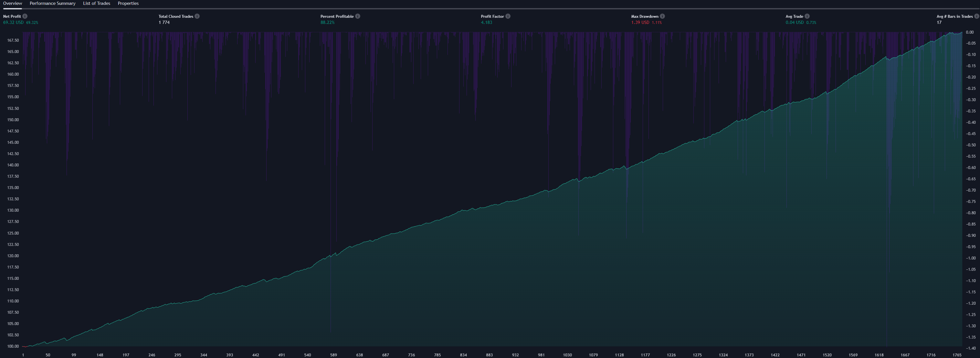Switch to the List of Trades tab

coord(97,4)
